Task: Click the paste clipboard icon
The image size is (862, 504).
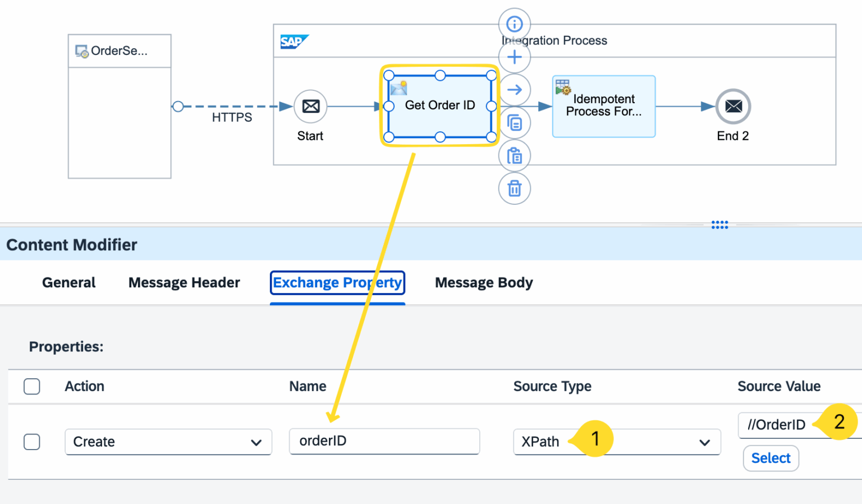Action: (x=514, y=155)
